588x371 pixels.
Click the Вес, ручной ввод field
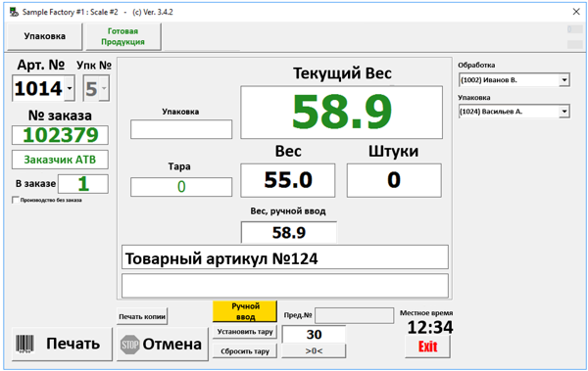point(288,232)
